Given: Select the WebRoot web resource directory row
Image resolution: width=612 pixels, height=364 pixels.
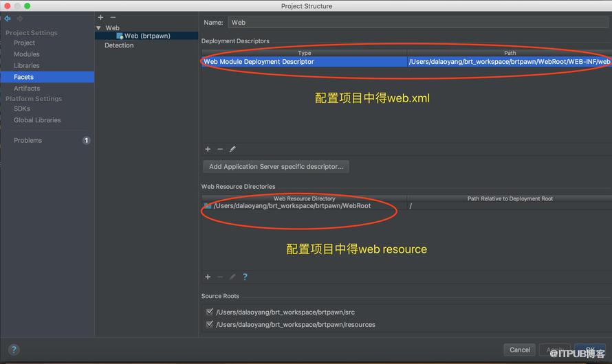Looking at the screenshot, I should pos(406,206).
